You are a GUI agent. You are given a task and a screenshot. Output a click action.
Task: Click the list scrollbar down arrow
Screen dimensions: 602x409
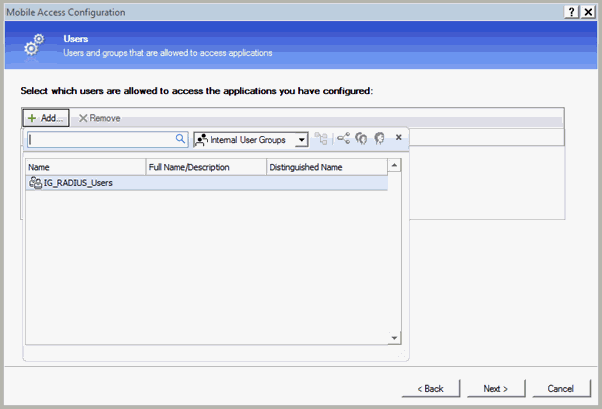394,338
